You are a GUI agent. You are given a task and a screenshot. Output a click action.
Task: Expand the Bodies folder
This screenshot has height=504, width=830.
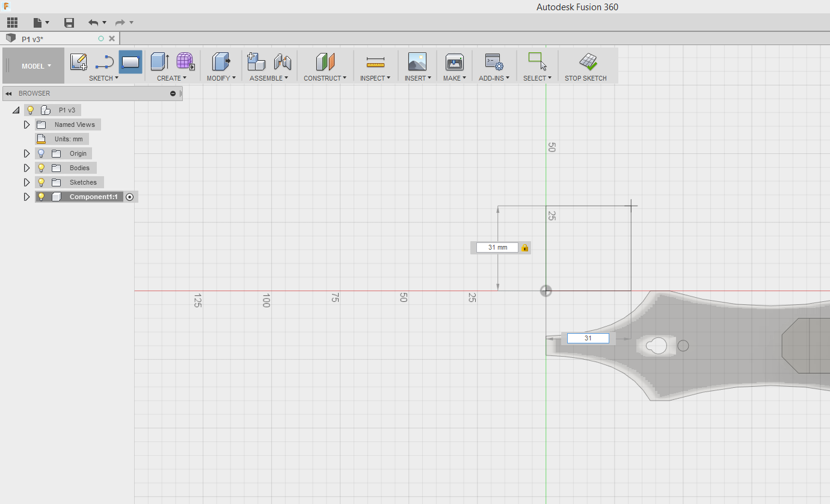pos(26,168)
